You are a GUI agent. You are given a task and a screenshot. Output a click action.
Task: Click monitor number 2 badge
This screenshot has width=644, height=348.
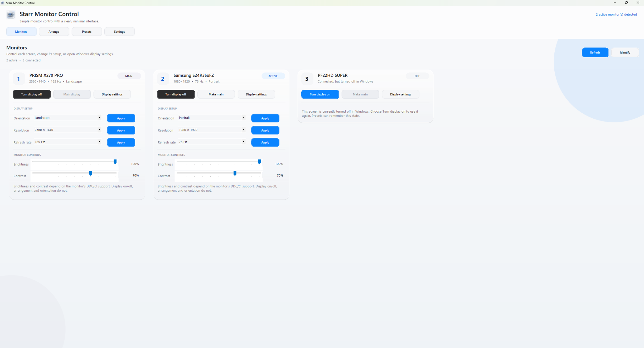pyautogui.click(x=163, y=79)
